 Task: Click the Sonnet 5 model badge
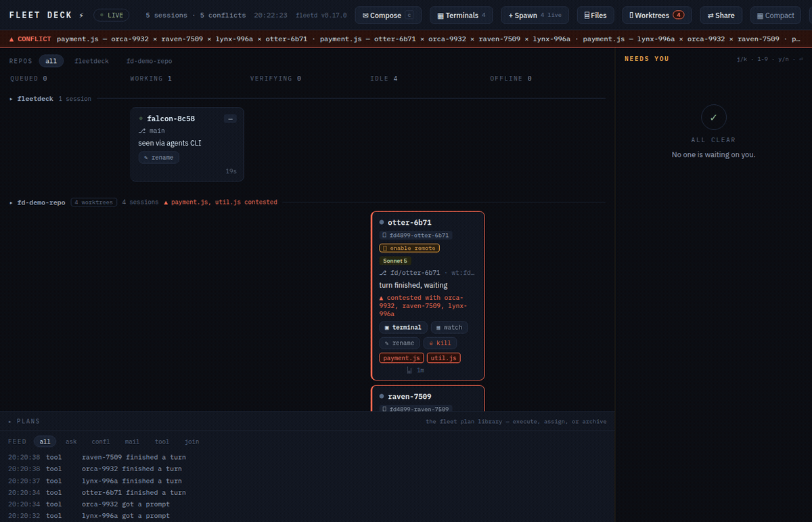395,261
